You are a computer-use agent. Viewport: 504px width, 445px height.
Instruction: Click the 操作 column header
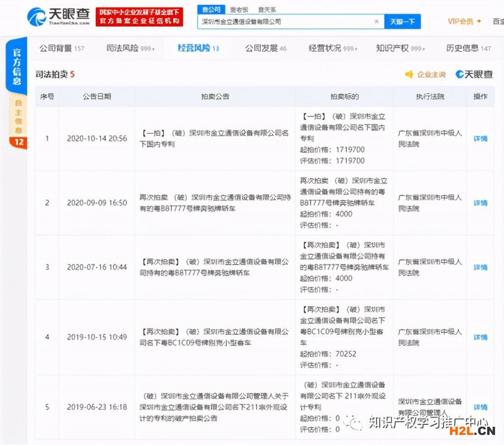coord(481,96)
